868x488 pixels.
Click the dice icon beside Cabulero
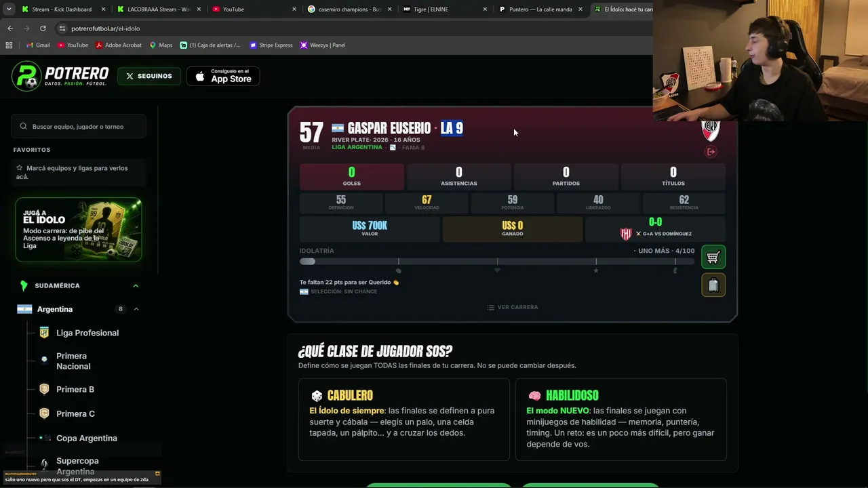coord(317,396)
